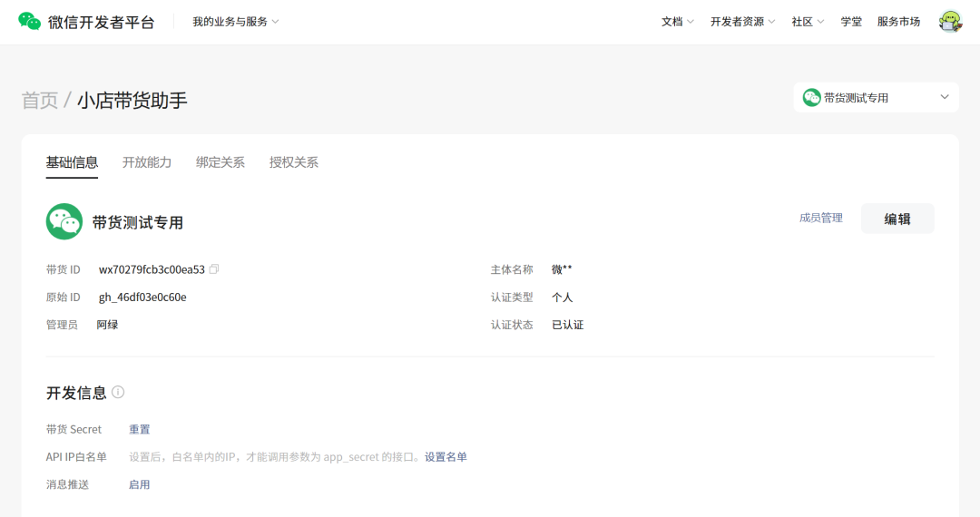Click the 管理员 name 阿绿
Image resolution: width=980 pixels, height=517 pixels.
click(107, 325)
